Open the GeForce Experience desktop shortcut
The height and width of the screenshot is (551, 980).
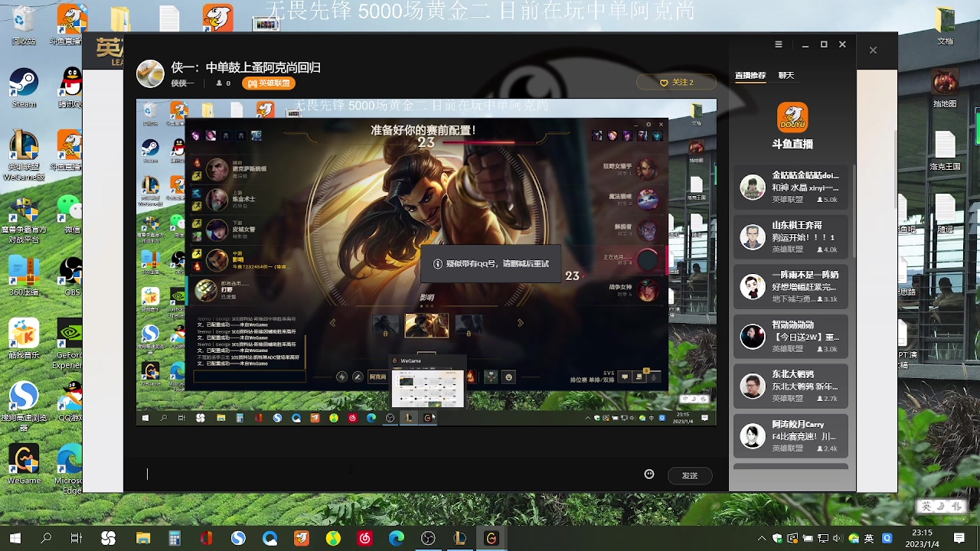pyautogui.click(x=69, y=344)
